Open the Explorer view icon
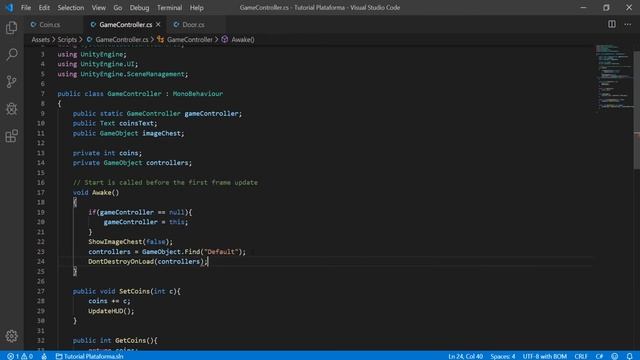The width and height of the screenshot is (640, 360). (x=11, y=27)
